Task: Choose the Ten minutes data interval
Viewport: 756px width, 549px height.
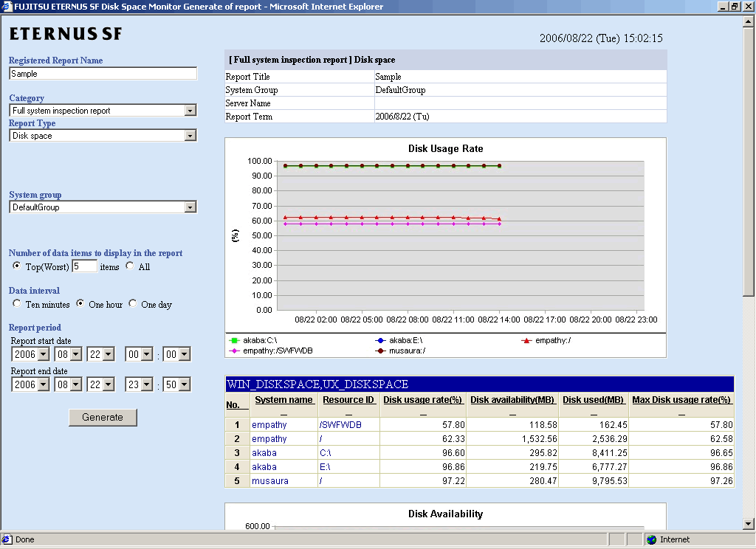Action: [17, 303]
